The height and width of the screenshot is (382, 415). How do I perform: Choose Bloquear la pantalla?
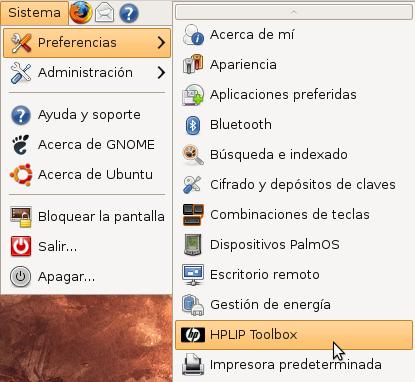[x=87, y=217]
